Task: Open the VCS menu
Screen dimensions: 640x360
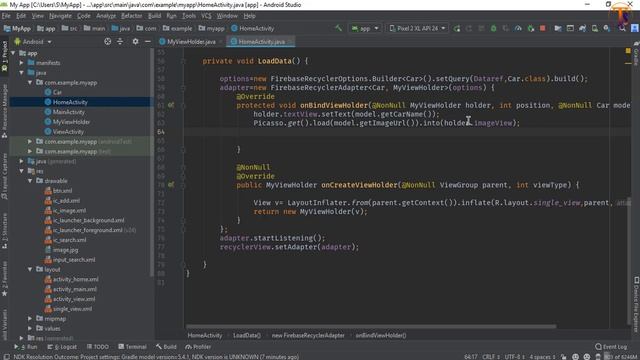Action: (x=206, y=16)
